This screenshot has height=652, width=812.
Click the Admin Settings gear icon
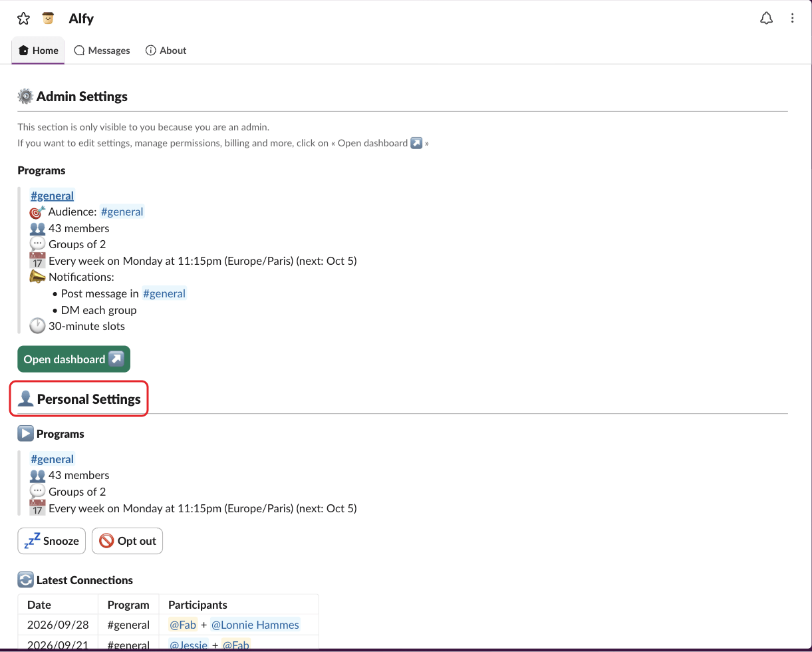(25, 96)
